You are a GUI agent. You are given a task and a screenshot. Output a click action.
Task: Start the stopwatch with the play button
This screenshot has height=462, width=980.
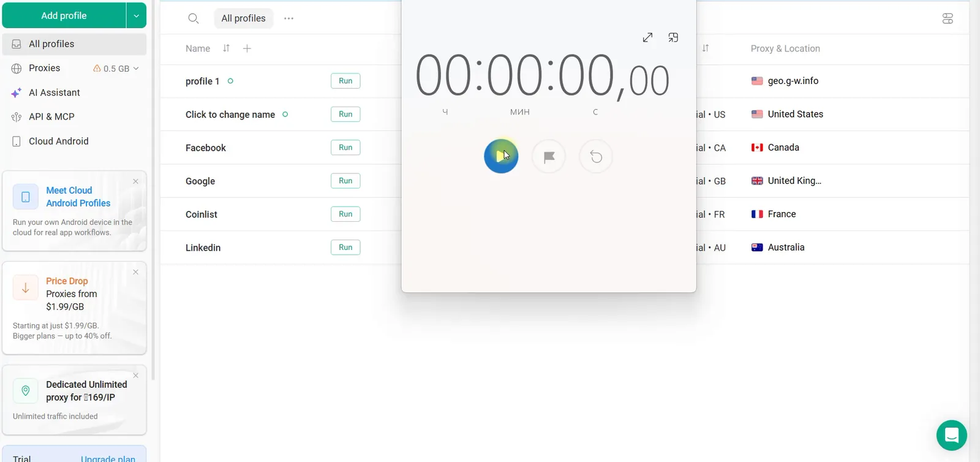pos(501,156)
